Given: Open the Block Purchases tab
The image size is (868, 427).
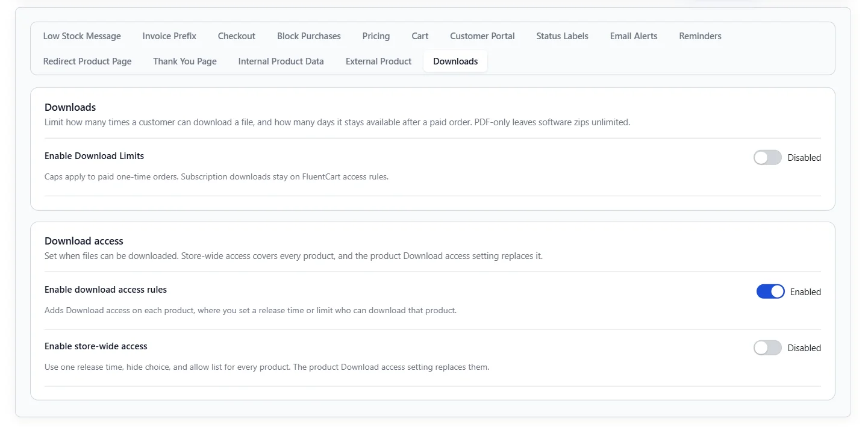Looking at the screenshot, I should (x=309, y=36).
